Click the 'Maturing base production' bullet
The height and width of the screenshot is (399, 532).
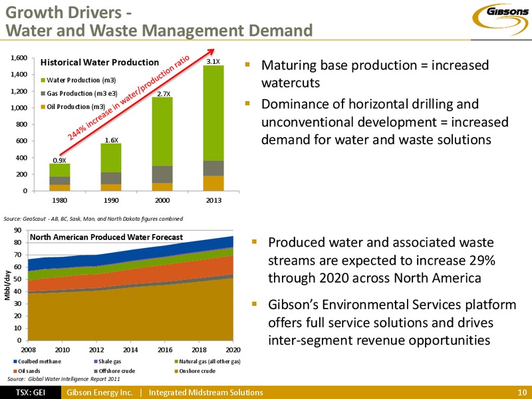[375, 74]
